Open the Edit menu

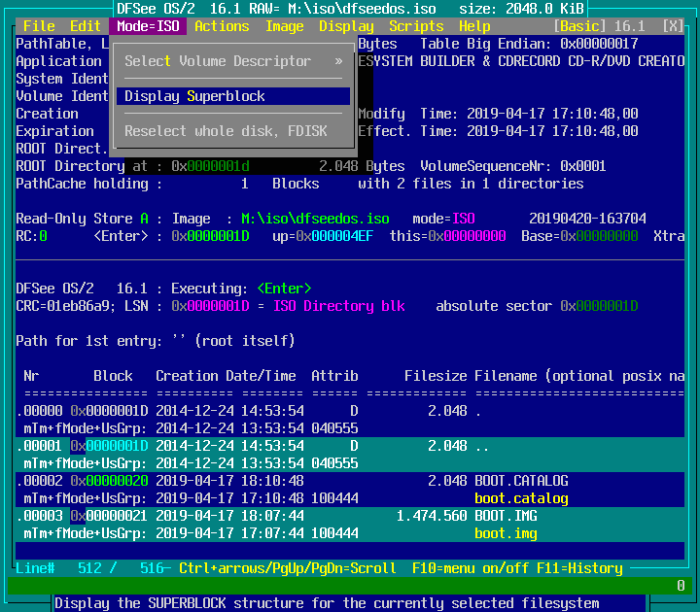86,26
